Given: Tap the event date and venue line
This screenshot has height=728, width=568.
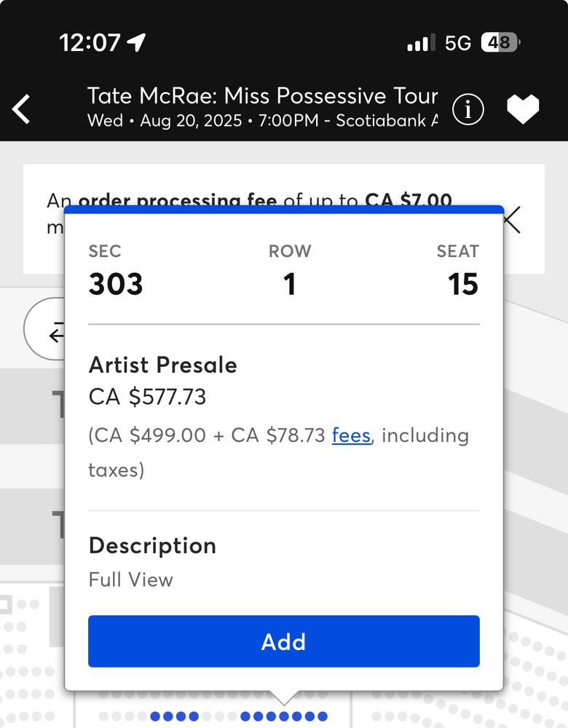Looking at the screenshot, I should pos(262,120).
